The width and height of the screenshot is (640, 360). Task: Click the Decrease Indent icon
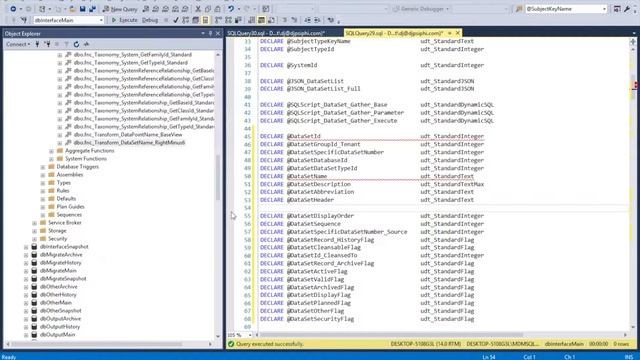click(307, 20)
